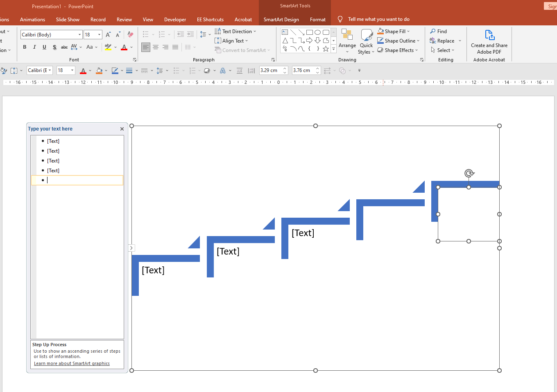Image resolution: width=557 pixels, height=392 pixels.
Task: Open the Acrobat tab
Action: click(x=243, y=19)
